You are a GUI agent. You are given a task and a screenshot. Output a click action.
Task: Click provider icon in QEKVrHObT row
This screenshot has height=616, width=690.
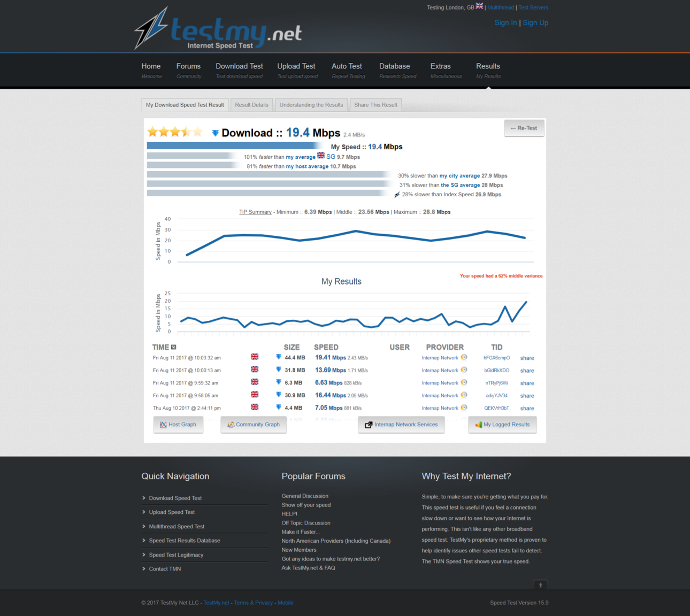point(464,407)
